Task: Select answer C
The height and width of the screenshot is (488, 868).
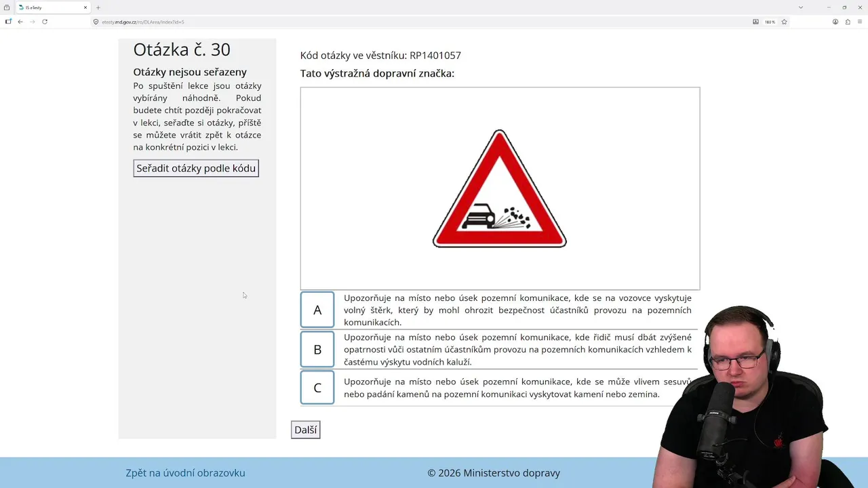Action: (317, 388)
